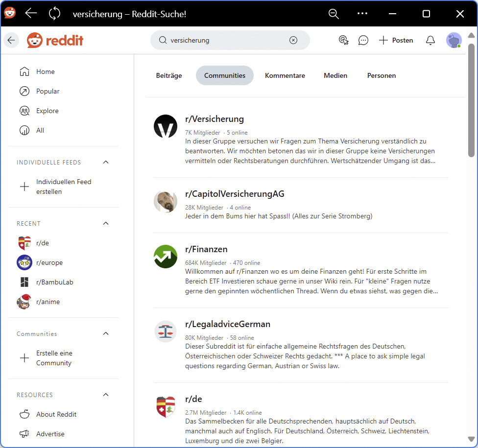Switch to Beiträge tab
Image resolution: width=478 pixels, height=448 pixels.
point(169,75)
